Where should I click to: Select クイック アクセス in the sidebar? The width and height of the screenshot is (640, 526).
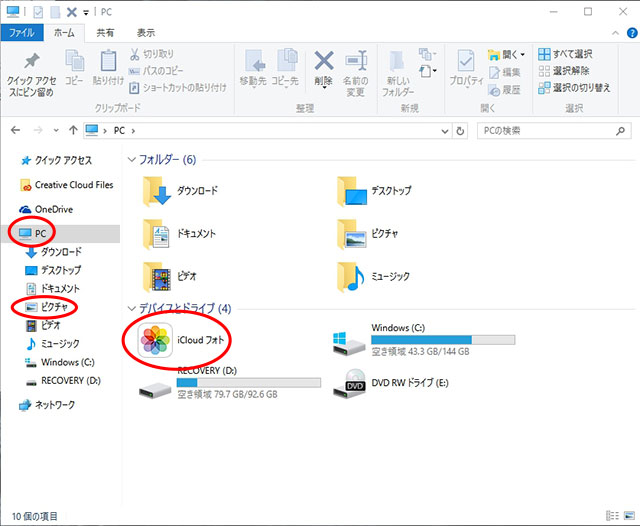click(57, 160)
